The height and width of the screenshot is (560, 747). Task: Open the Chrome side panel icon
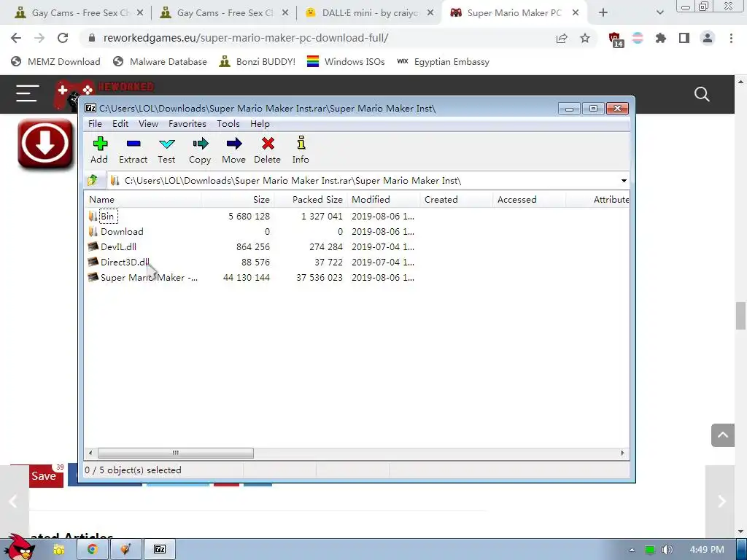pyautogui.click(x=684, y=38)
